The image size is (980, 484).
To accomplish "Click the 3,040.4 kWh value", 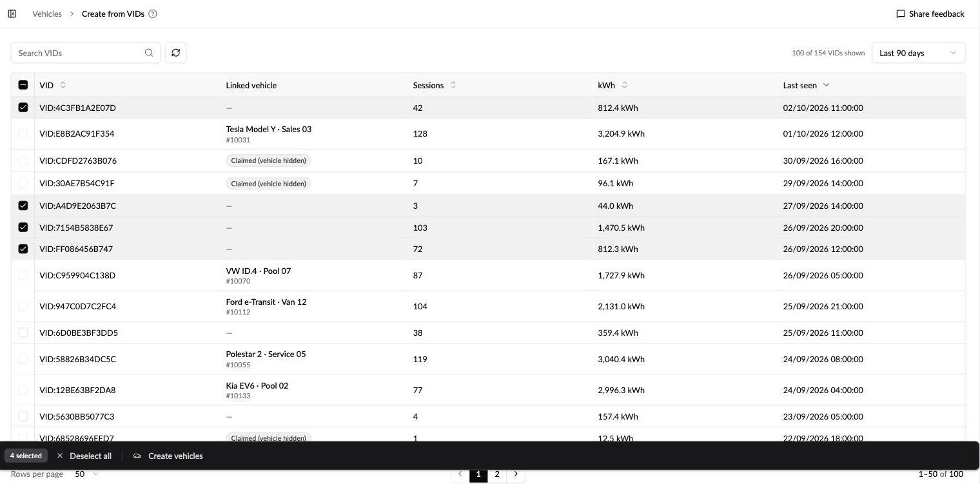I will (x=622, y=359).
